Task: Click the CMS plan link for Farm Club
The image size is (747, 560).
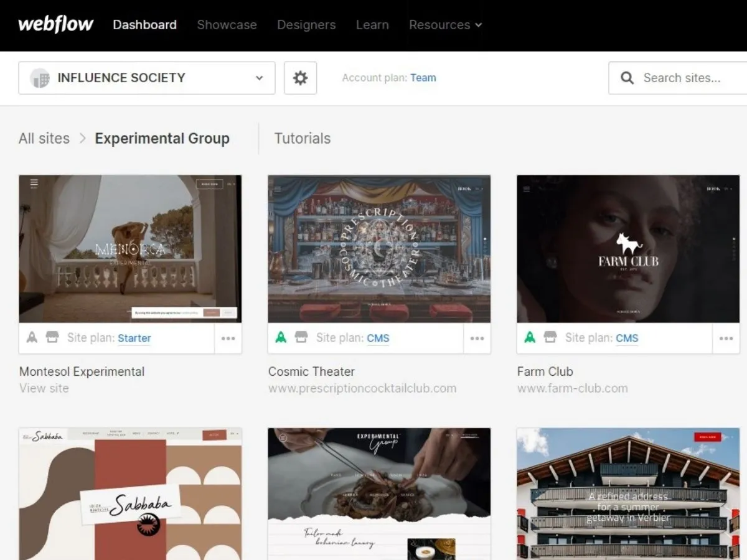Action: [627, 338]
